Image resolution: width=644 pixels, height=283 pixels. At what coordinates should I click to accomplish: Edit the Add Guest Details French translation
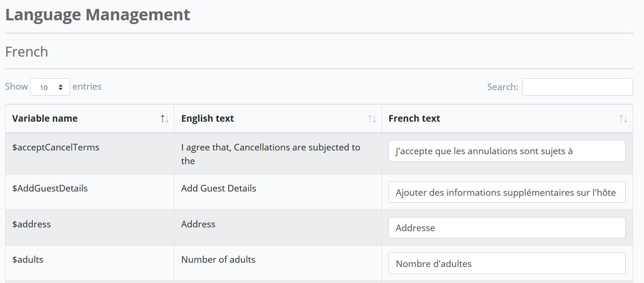coord(506,192)
